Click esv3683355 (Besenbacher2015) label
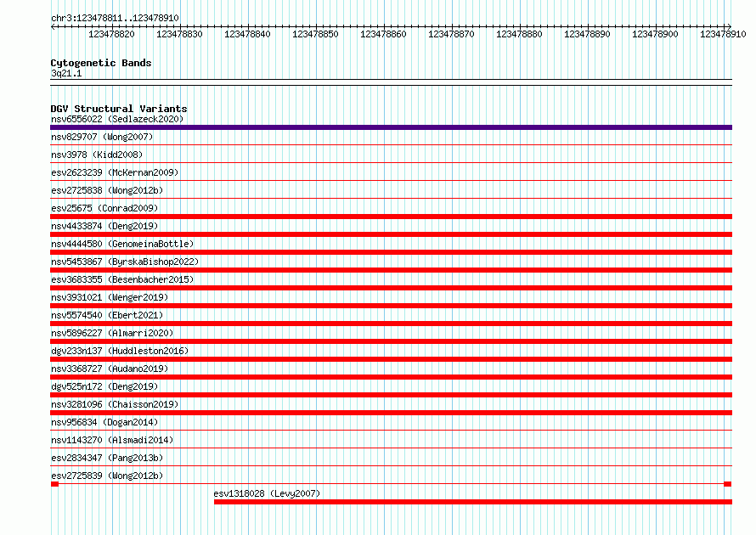 [x=122, y=279]
